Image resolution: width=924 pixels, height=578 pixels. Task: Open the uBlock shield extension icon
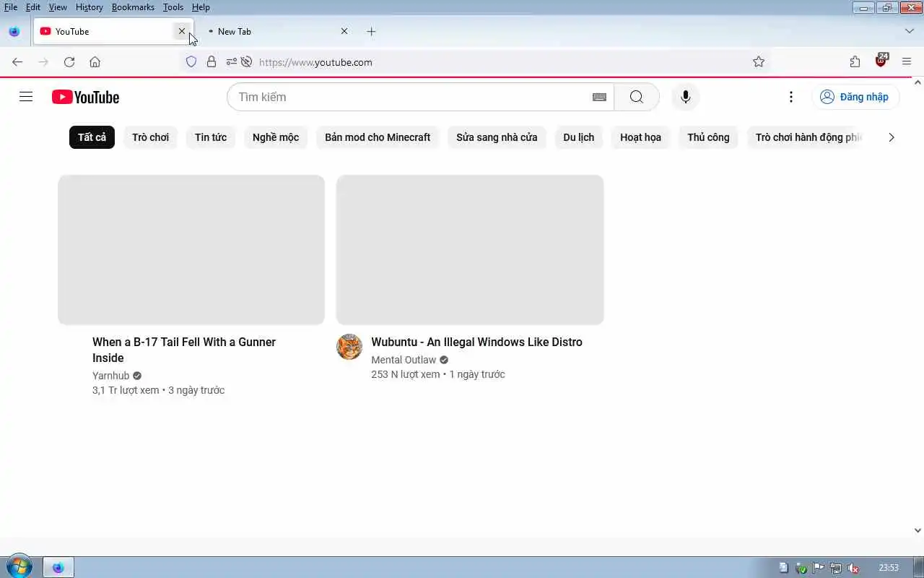[x=881, y=61]
